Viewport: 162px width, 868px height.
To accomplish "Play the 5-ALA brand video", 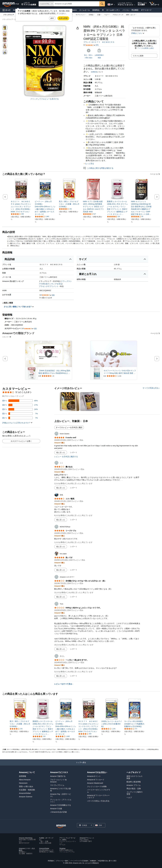I will click(114, 354).
